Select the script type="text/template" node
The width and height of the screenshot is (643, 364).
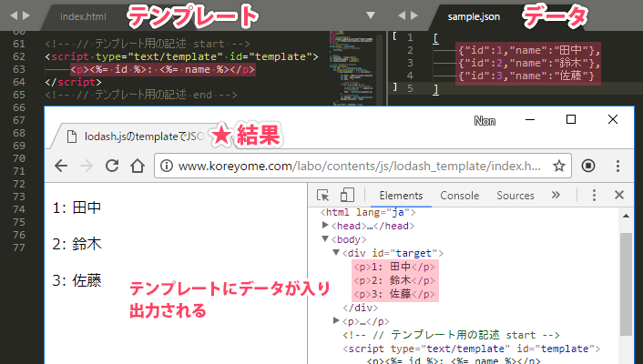pyautogui.click(x=472, y=349)
